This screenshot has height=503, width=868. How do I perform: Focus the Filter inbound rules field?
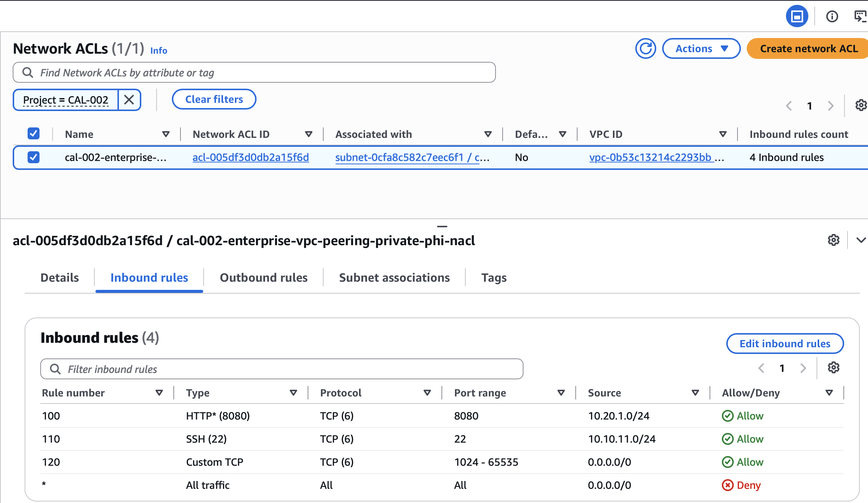pos(282,369)
